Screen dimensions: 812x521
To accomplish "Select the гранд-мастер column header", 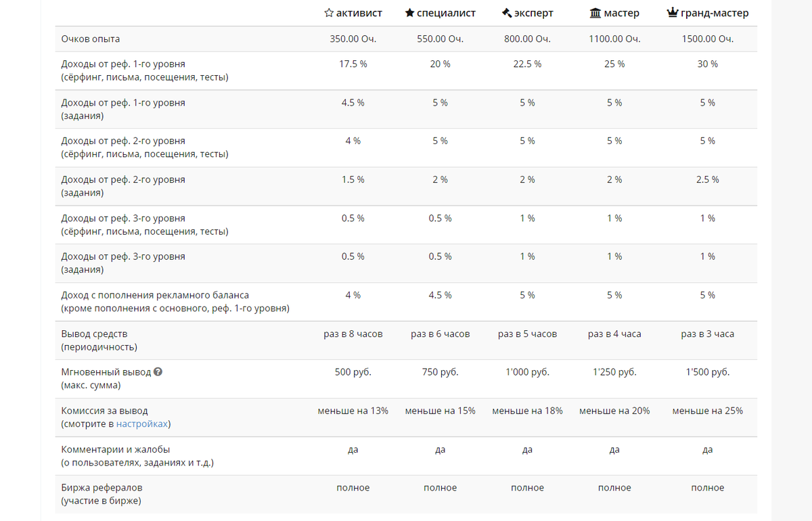I will click(708, 13).
